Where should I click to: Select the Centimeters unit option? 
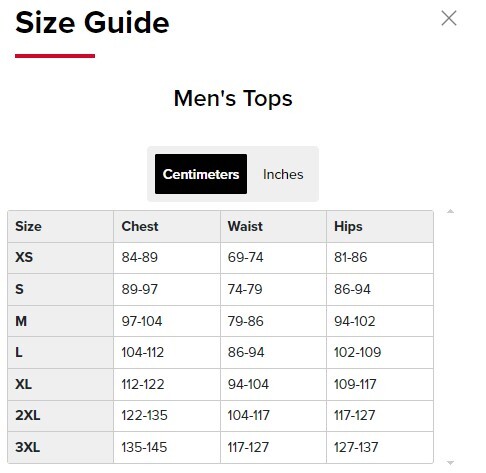coord(201,174)
